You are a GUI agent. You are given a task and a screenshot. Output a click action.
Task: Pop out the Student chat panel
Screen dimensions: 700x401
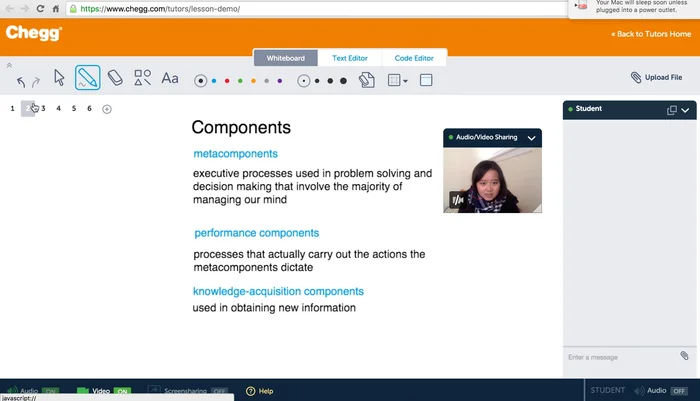pos(672,109)
